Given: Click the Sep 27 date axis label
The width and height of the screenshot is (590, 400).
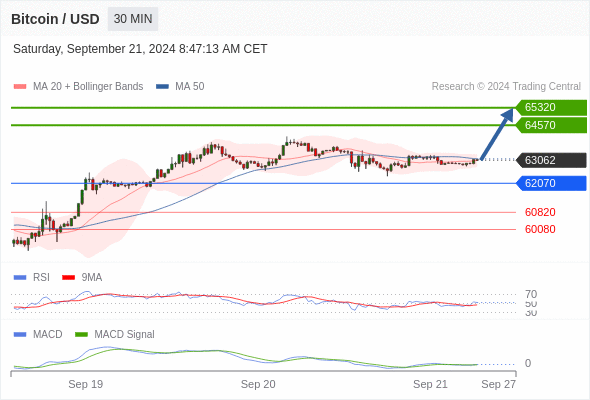Looking at the screenshot, I should [x=499, y=384].
